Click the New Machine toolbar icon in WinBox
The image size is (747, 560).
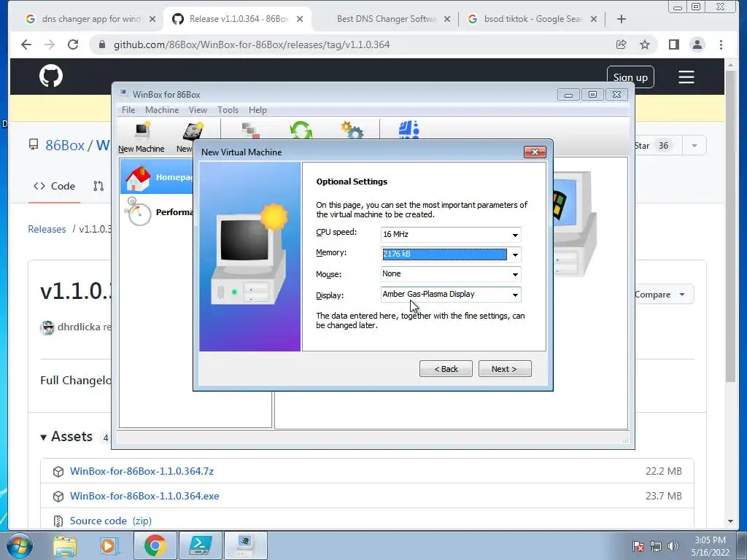pyautogui.click(x=142, y=138)
